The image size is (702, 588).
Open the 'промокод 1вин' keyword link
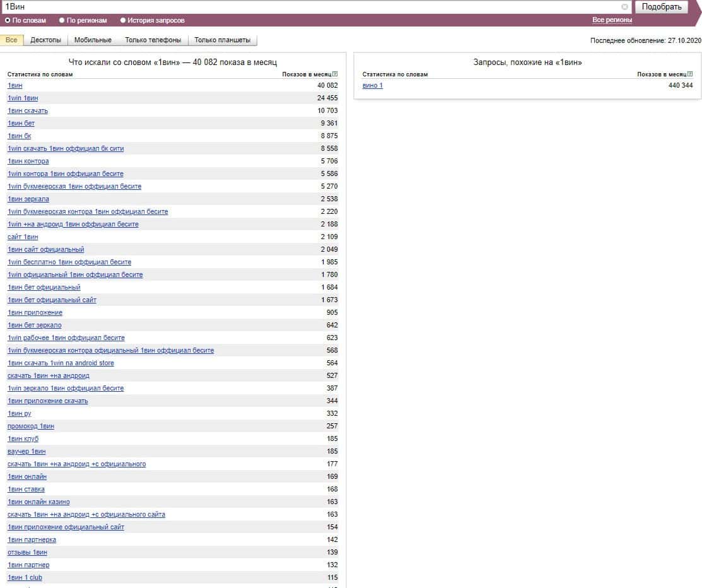[31, 426]
